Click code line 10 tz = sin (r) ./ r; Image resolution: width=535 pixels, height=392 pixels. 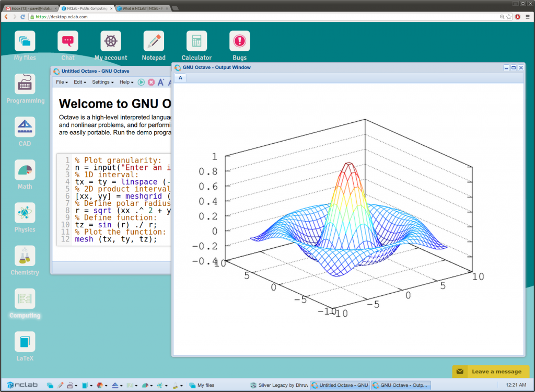[x=116, y=225]
